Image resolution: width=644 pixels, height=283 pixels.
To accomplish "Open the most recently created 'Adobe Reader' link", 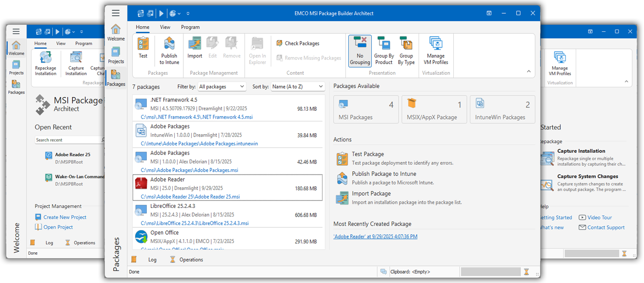I will coord(375,237).
